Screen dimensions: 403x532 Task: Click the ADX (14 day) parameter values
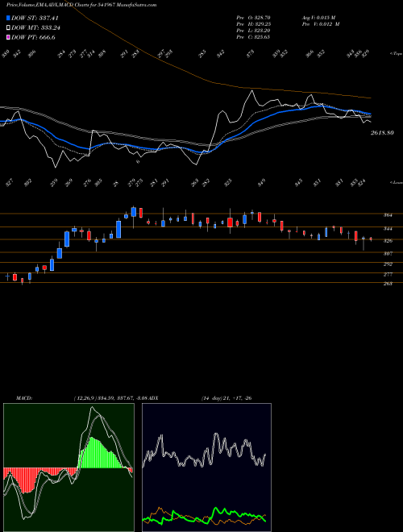226,398
